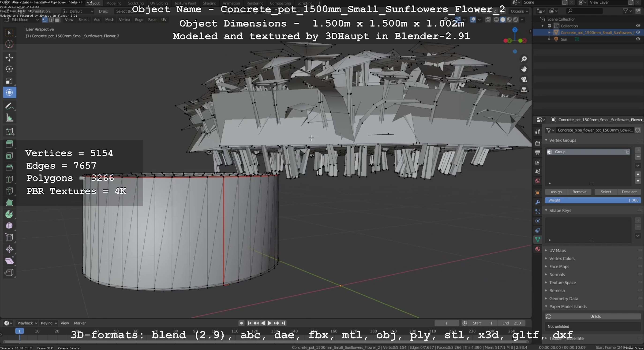Open the Physics properties tab
644x350 pixels.
click(538, 221)
